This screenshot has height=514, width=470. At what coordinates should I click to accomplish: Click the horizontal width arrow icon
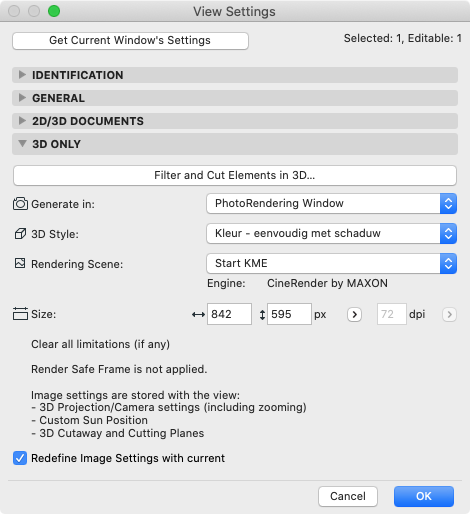[198, 314]
